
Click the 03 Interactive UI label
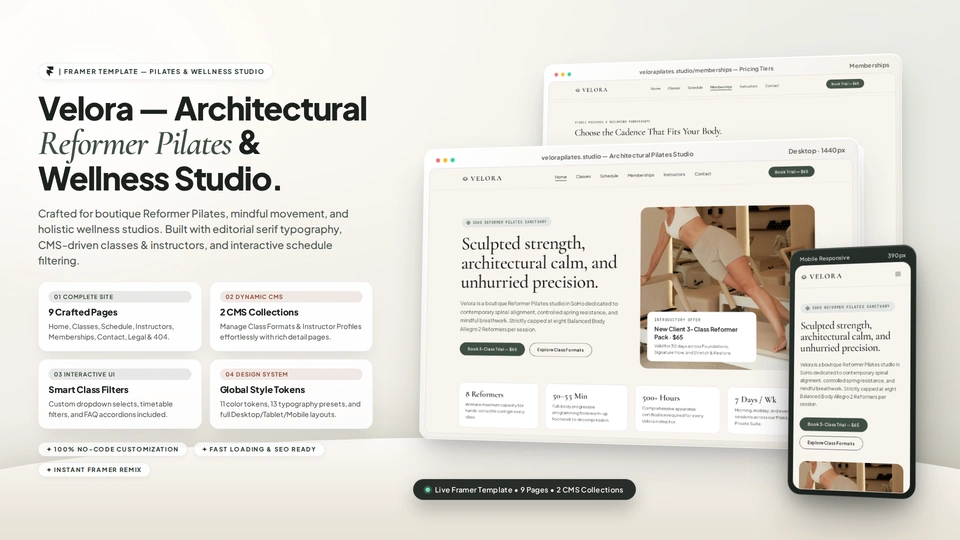pos(120,374)
